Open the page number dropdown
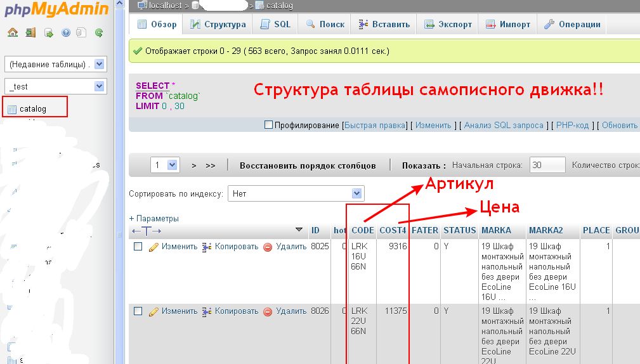 pyautogui.click(x=165, y=166)
